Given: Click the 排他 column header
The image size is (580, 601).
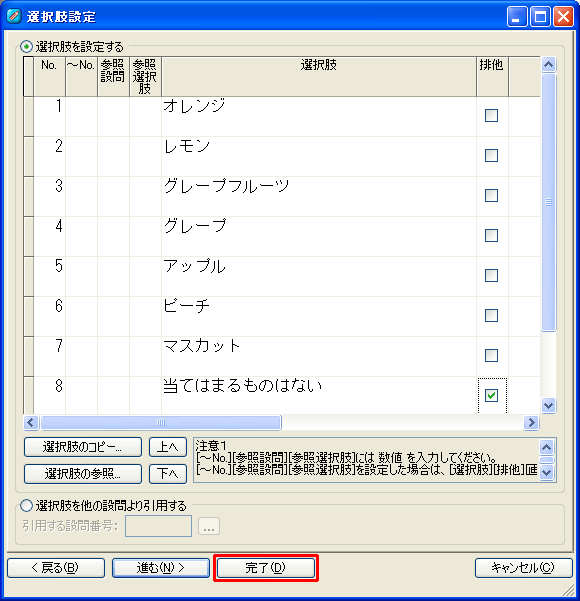Looking at the screenshot, I should pyautogui.click(x=492, y=77).
